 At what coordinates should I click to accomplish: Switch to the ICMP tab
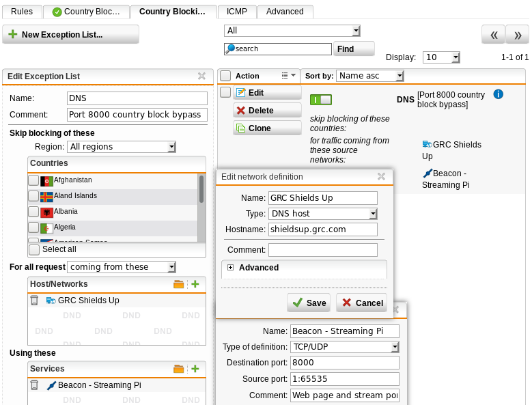click(237, 12)
